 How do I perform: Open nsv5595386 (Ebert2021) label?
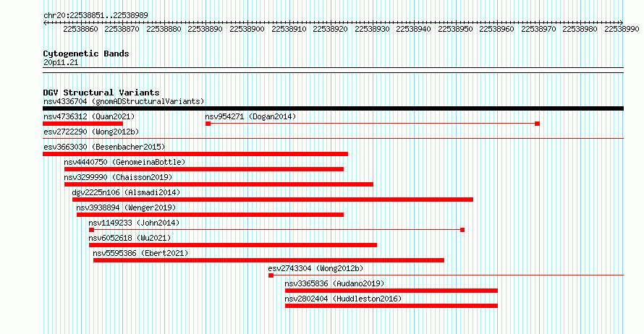click(x=140, y=253)
